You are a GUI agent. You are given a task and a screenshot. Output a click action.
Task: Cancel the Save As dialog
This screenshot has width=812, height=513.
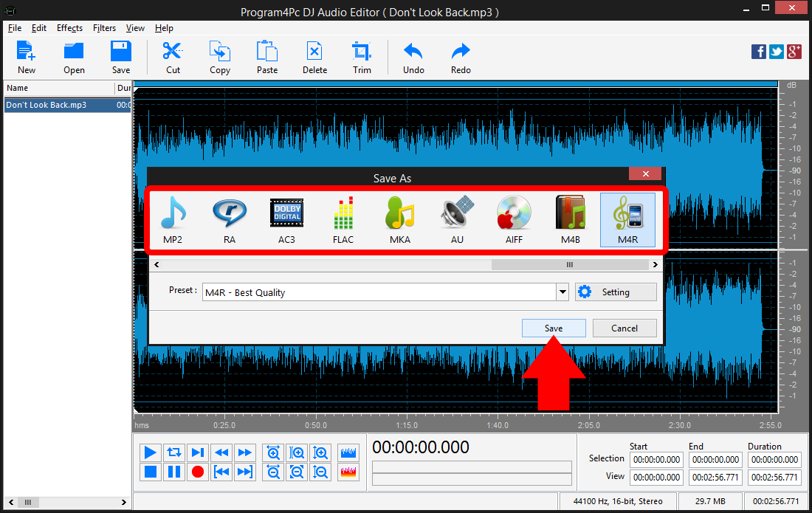[x=625, y=328]
